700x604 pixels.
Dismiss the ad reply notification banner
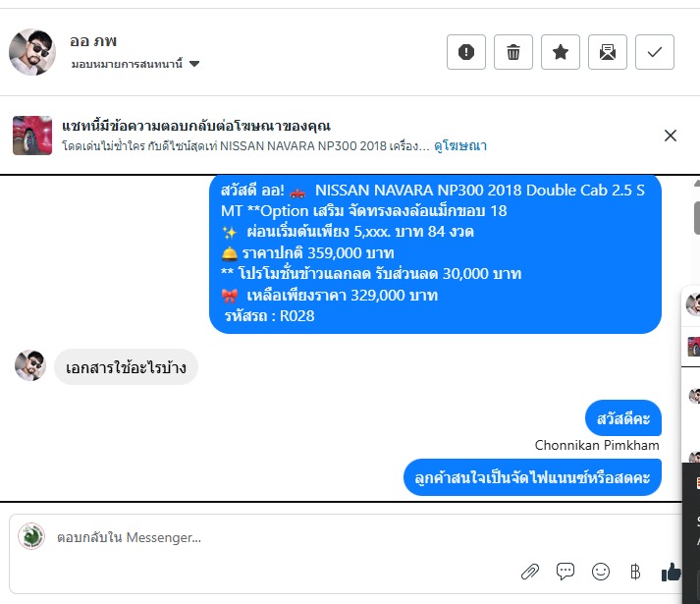pos(671,136)
